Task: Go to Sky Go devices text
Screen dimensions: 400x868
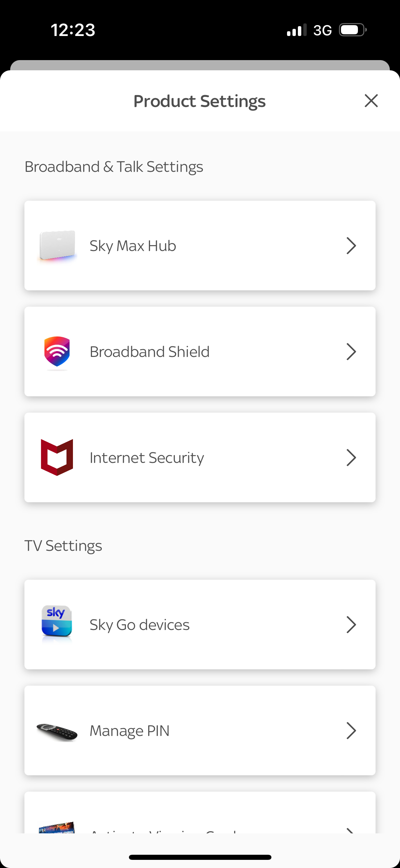Action: pos(139,625)
